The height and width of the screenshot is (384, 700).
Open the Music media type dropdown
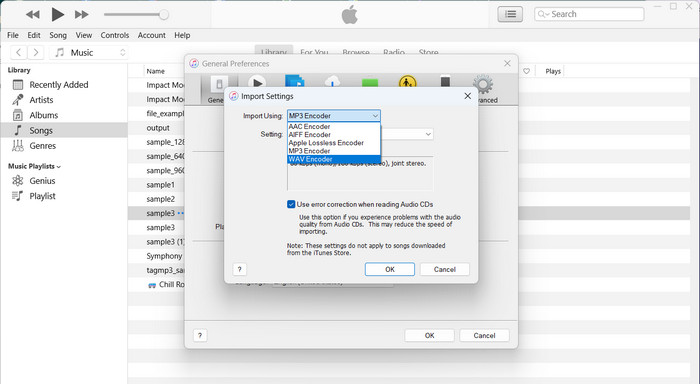[89, 52]
